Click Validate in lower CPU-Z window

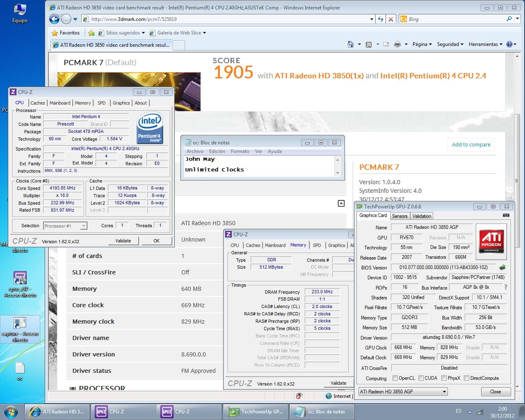tap(338, 383)
